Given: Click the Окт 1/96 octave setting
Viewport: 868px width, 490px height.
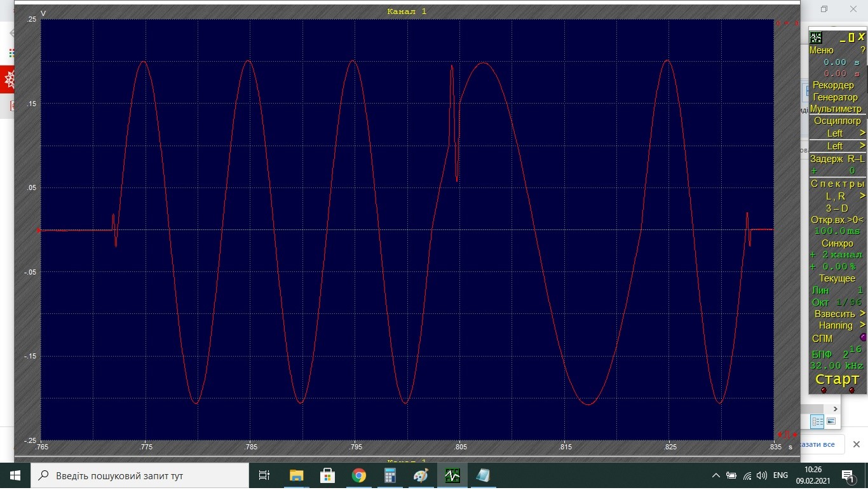Looking at the screenshot, I should 837,303.
